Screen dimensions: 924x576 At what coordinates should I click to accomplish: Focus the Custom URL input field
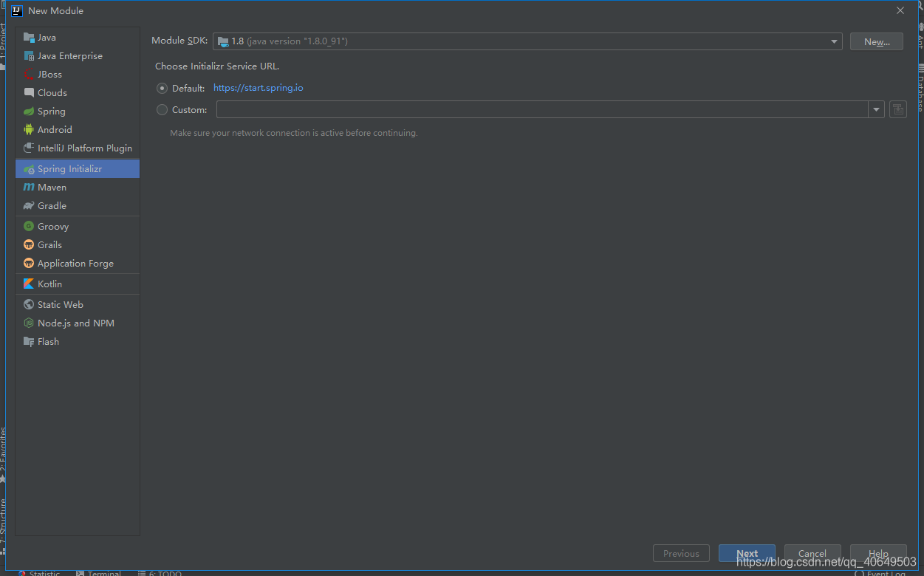(542, 110)
